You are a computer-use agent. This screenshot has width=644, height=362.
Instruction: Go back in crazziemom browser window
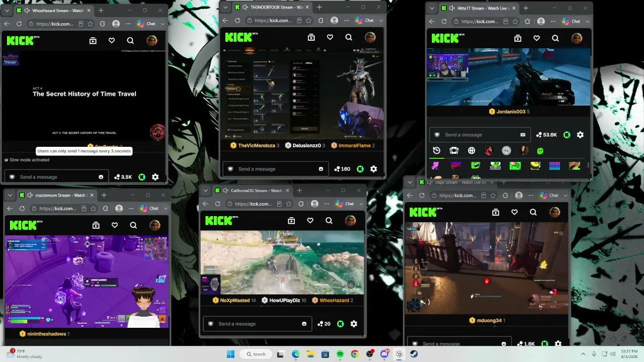coord(10,208)
